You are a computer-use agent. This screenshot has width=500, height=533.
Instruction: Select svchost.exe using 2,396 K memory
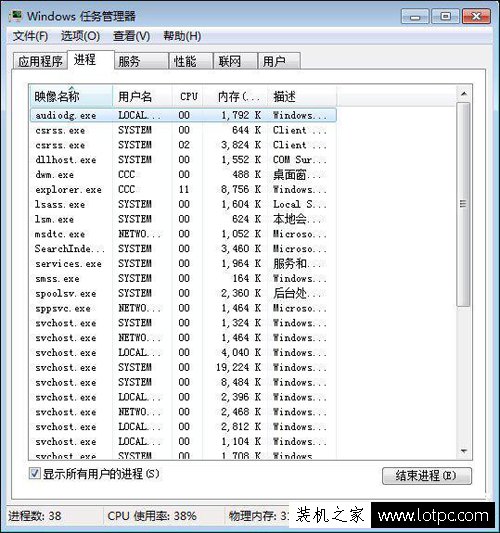click(183, 397)
